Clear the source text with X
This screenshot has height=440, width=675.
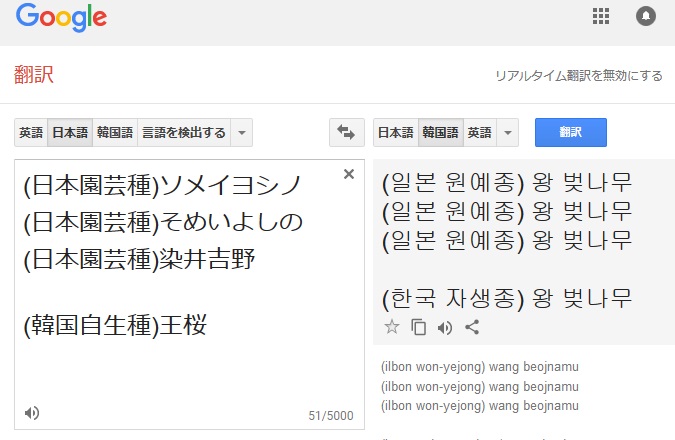[349, 174]
